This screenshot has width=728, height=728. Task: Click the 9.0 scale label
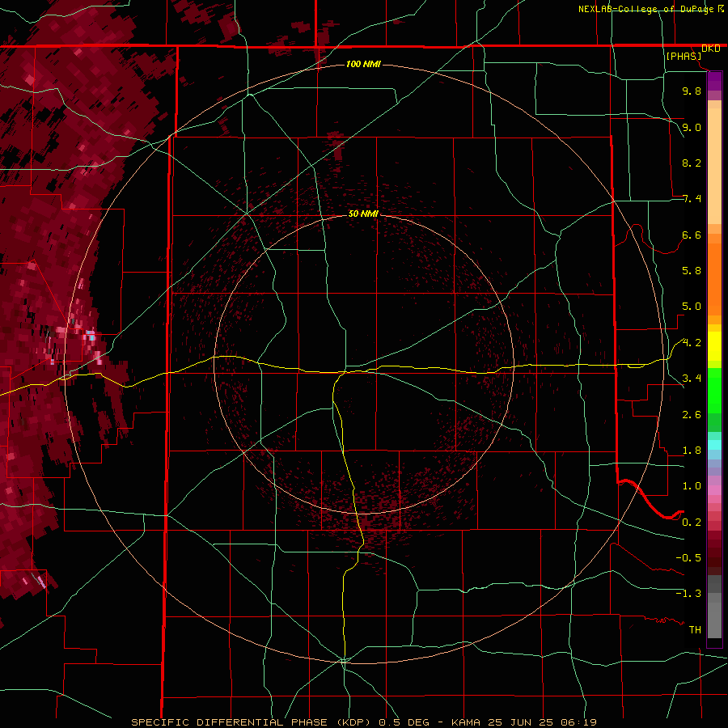click(x=692, y=127)
